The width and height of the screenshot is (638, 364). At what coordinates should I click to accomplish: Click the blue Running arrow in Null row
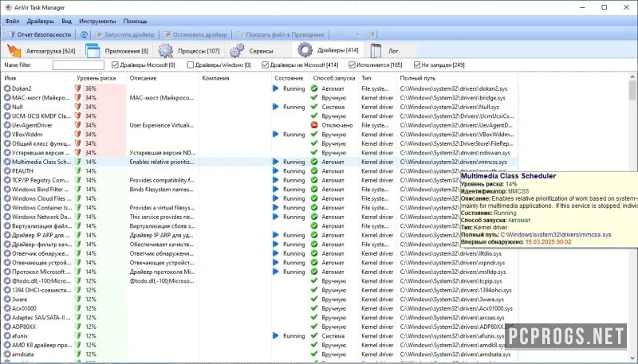click(276, 107)
